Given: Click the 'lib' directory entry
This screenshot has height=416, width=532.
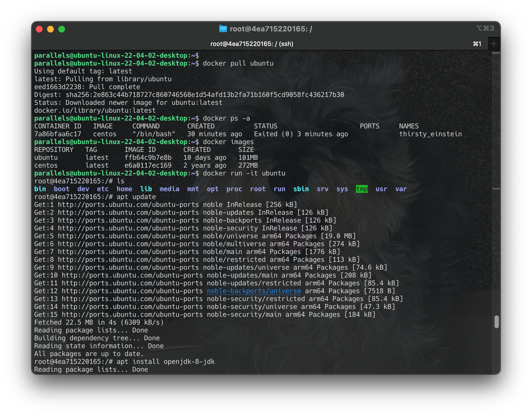Looking at the screenshot, I should tap(146, 189).
